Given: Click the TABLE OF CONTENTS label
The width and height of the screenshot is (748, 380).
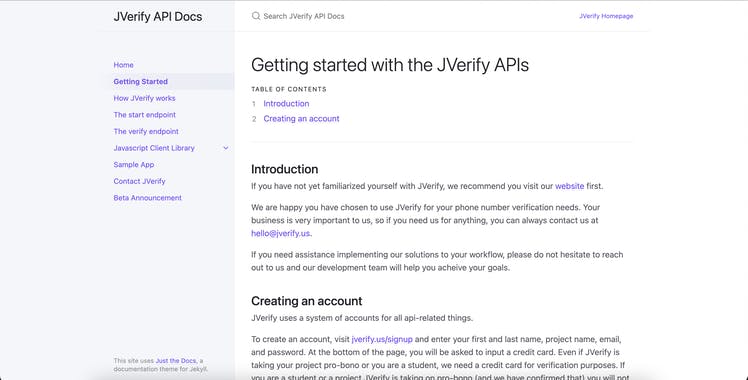Looking at the screenshot, I should (x=289, y=89).
